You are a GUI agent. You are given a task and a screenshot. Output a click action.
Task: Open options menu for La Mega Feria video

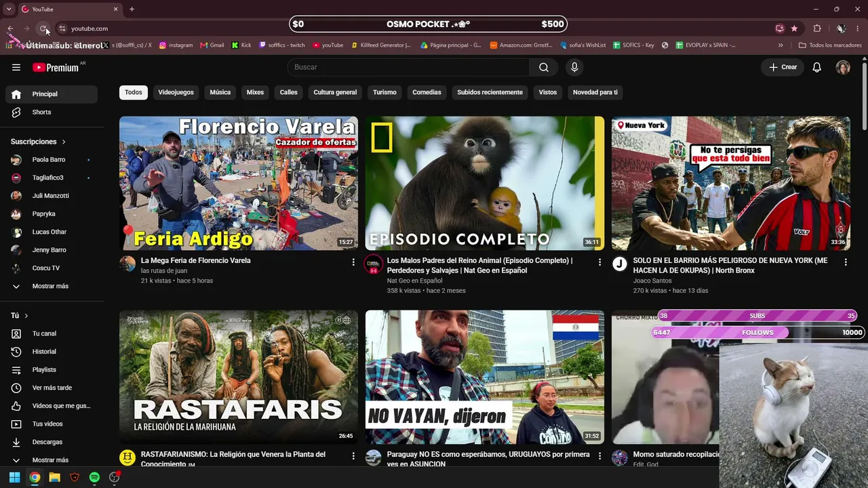[x=353, y=262]
